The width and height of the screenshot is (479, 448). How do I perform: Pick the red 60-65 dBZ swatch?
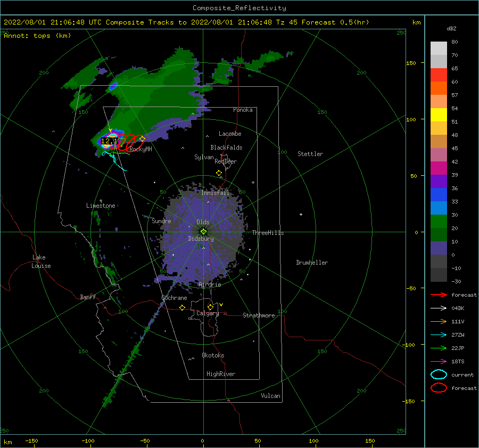[x=439, y=75]
